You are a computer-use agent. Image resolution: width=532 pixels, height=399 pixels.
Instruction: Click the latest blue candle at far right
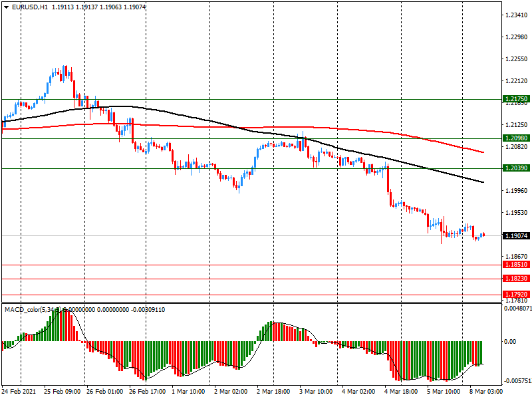click(483, 235)
